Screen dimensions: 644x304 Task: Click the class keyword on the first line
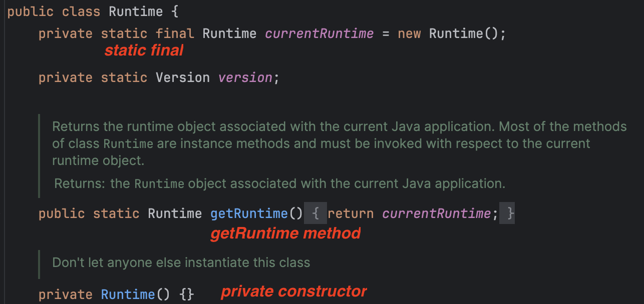pos(82,12)
